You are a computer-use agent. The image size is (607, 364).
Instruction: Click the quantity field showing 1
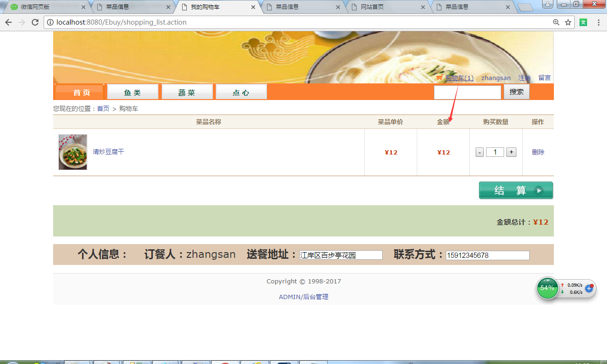[x=495, y=152]
